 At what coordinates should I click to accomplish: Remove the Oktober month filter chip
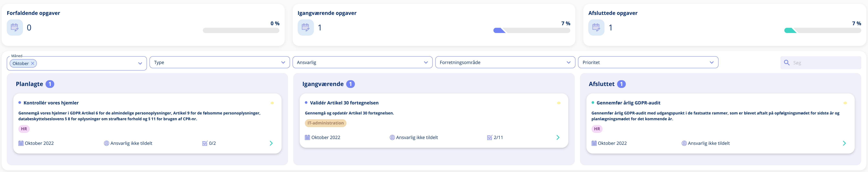pos(33,63)
